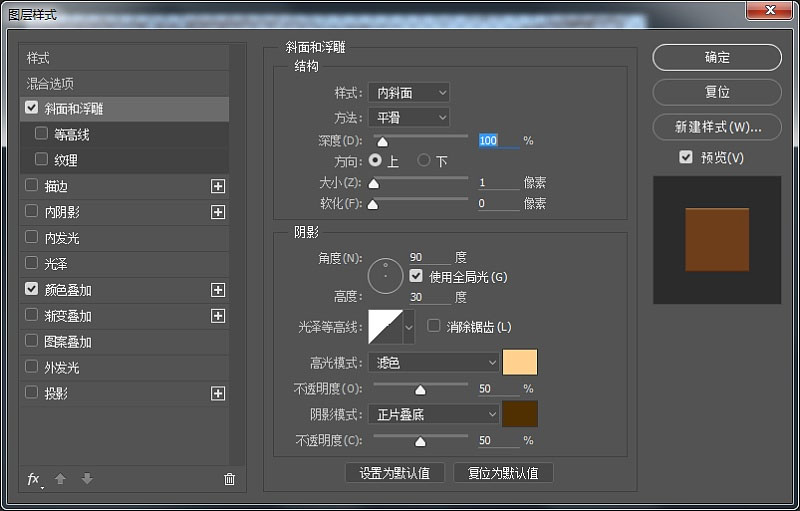Viewport: 800px width, 511px height.
Task: Click the plus icon next to 渐变叠加
Action: 218,316
